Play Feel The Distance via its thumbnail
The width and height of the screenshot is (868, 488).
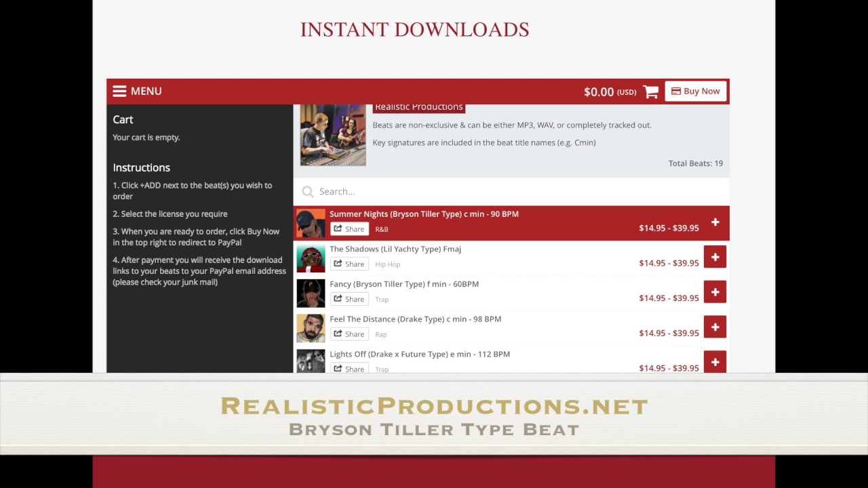pos(311,328)
